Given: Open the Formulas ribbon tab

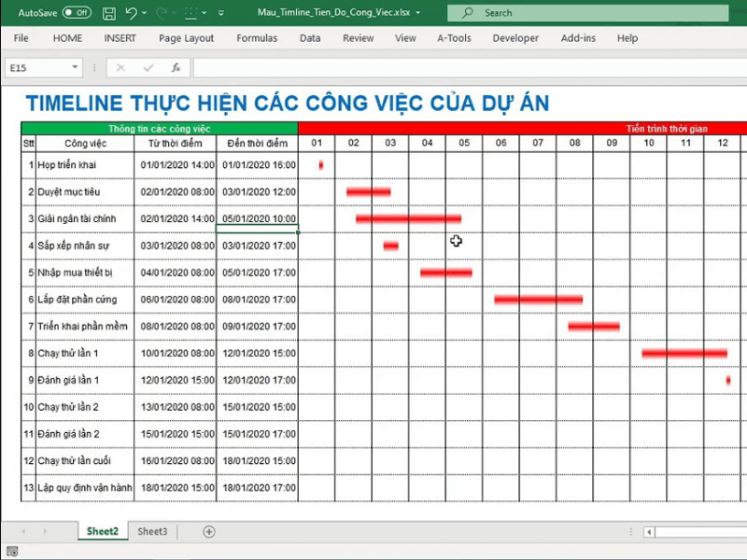Looking at the screenshot, I should click(257, 38).
